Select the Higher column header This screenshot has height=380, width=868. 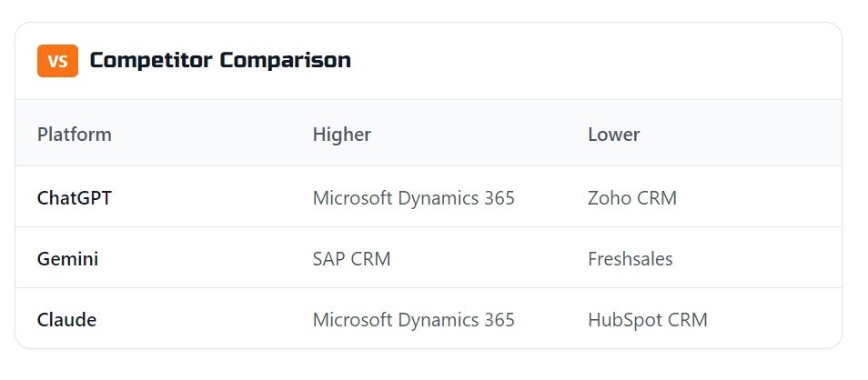(x=342, y=135)
